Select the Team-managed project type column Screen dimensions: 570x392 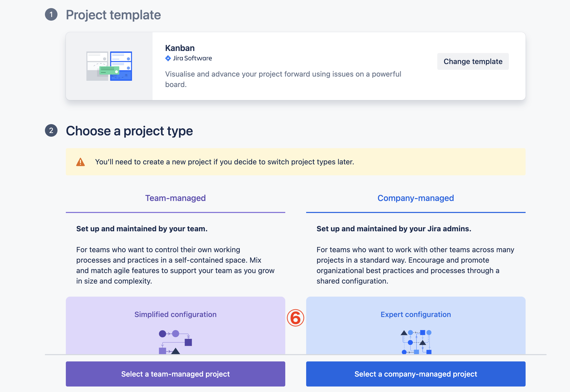pyautogui.click(x=175, y=261)
